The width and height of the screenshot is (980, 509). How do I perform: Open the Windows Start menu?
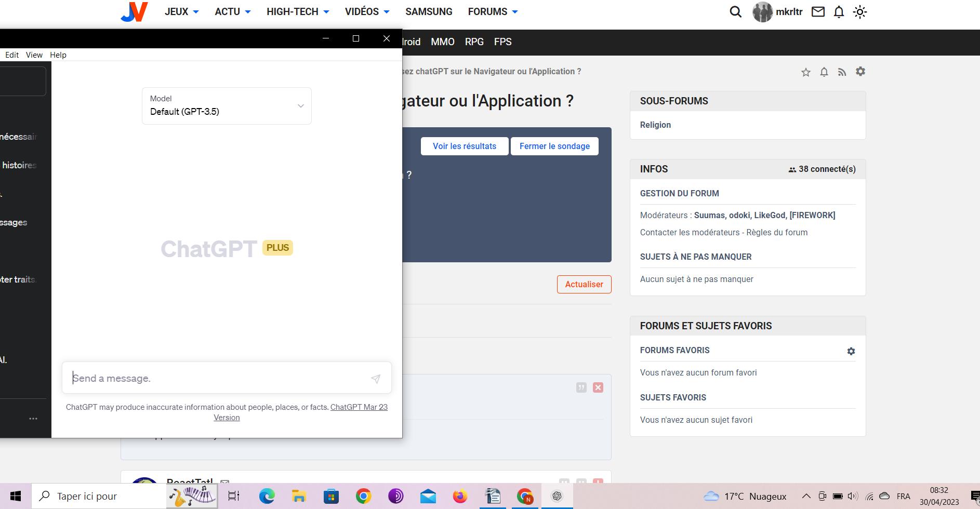click(x=16, y=496)
